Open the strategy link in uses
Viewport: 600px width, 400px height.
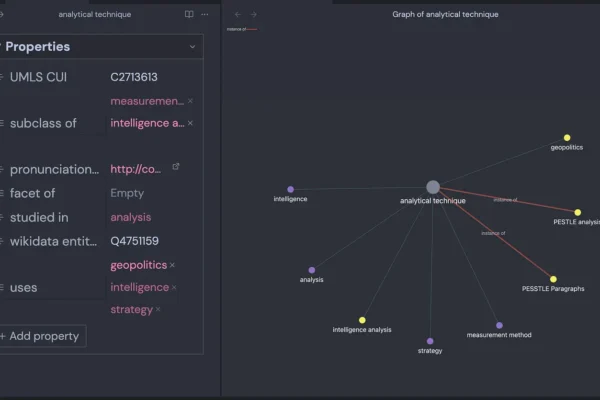[131, 309]
